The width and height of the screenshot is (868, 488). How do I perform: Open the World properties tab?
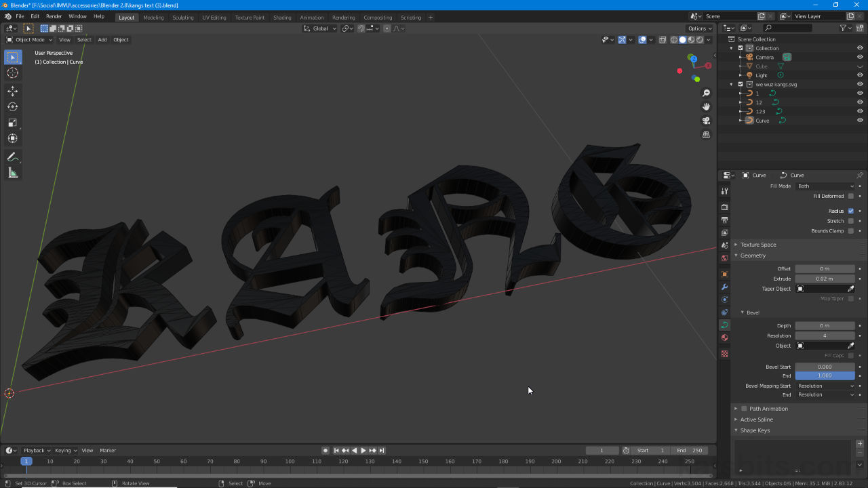point(724,258)
